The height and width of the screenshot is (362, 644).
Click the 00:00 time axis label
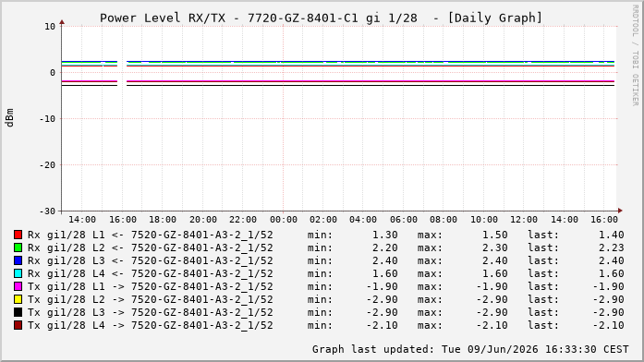tap(284, 220)
